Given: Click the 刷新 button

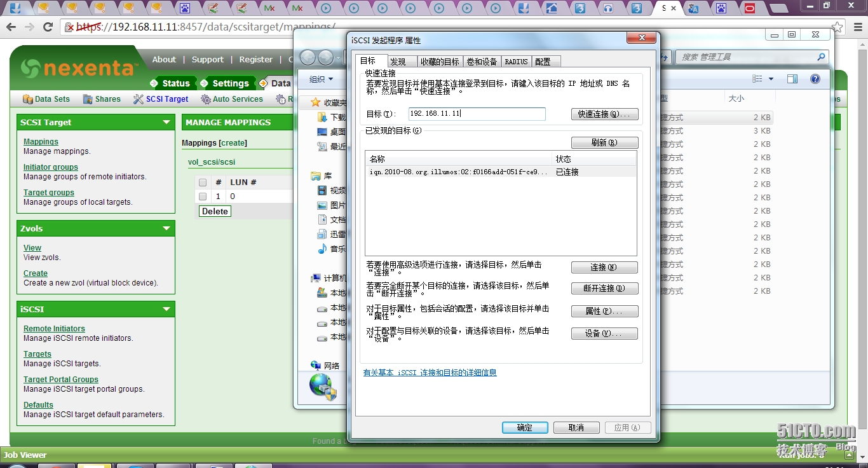Looking at the screenshot, I should [604, 142].
